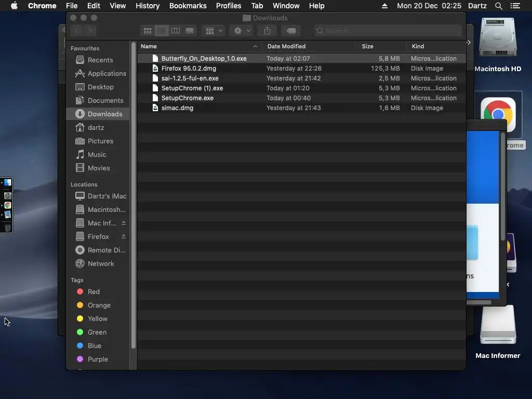The height and width of the screenshot is (399, 532).
Task: Eject the Firefox volume
Action: click(x=124, y=236)
